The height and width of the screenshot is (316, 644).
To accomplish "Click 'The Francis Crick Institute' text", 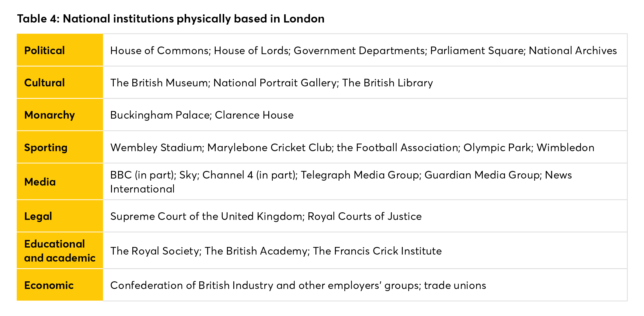I will tap(377, 251).
